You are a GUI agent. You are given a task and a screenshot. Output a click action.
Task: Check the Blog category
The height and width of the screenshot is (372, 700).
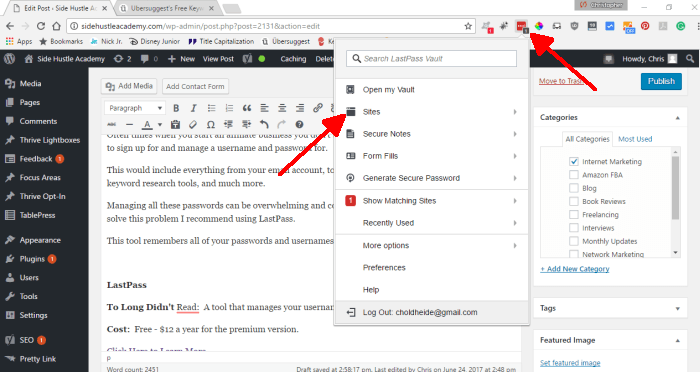574,188
